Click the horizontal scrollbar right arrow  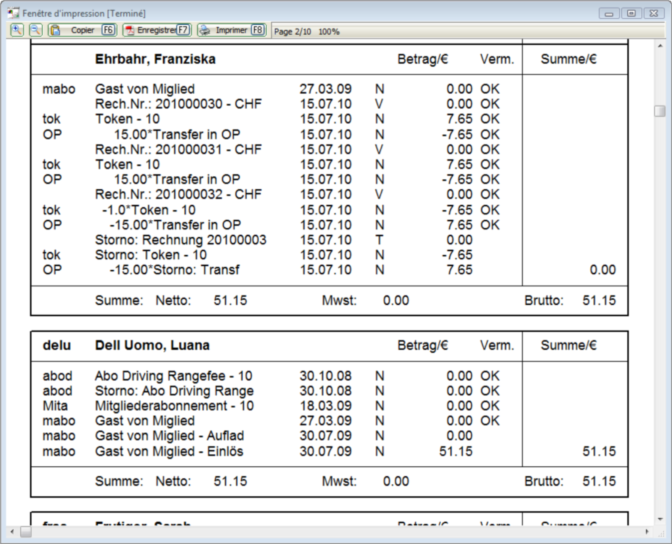(x=647, y=532)
